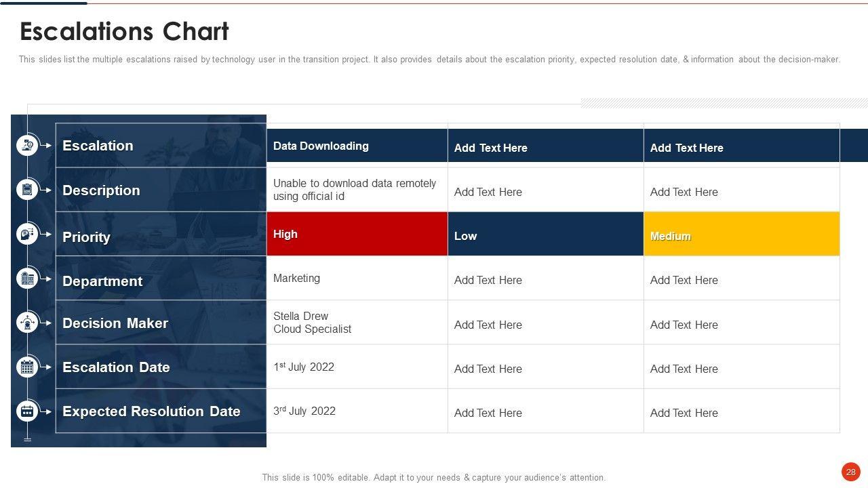The width and height of the screenshot is (868, 488).
Task: Click the Marketing department cell
Action: [357, 278]
